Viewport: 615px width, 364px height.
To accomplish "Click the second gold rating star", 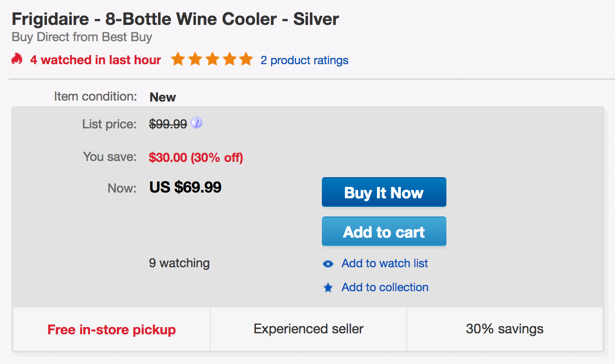I will (x=195, y=59).
